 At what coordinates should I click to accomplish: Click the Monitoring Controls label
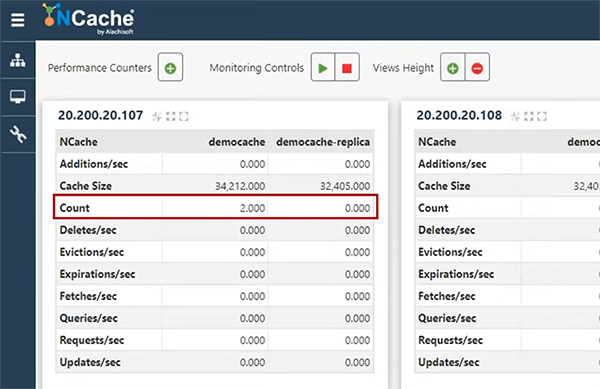tap(257, 68)
